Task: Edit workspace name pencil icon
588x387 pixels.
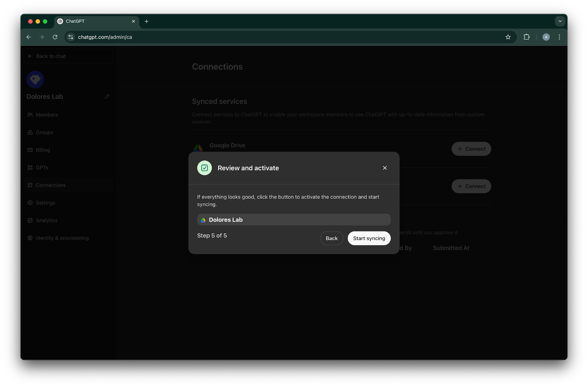Action: [x=107, y=96]
